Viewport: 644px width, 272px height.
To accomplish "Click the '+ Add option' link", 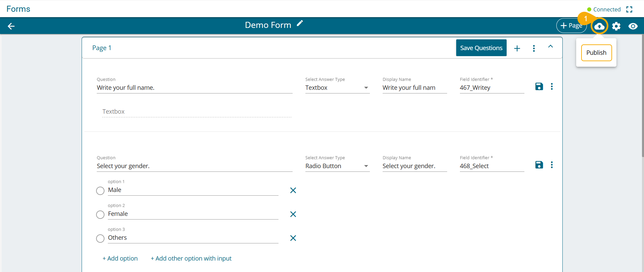I will click(x=120, y=259).
